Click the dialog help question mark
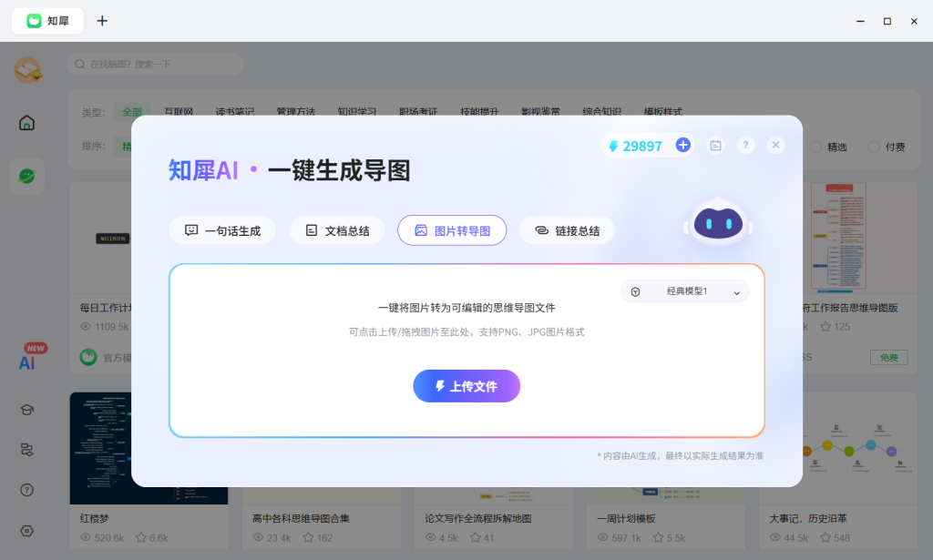Screen dimensions: 933x560 (745, 145)
